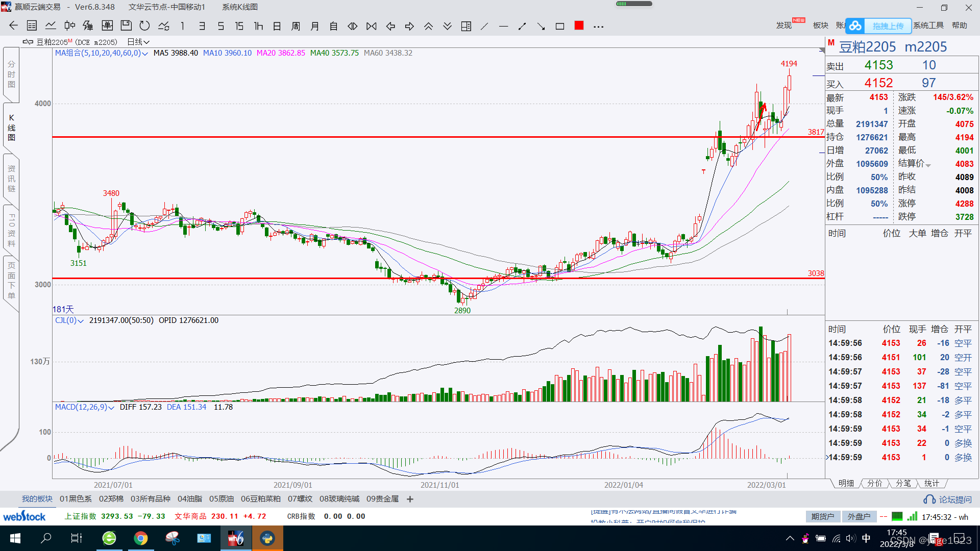This screenshot has width=980, height=551.
Task: Select the 5-minute period button
Action: coord(220,26)
